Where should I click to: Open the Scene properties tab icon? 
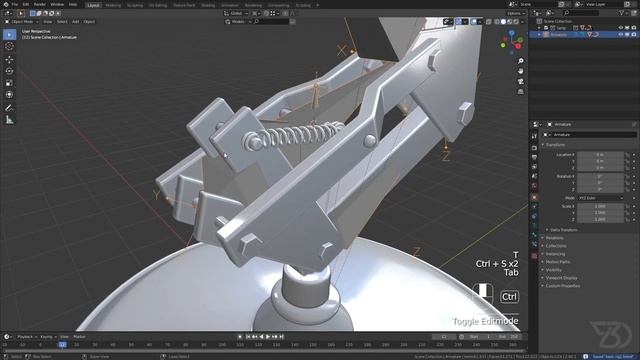pos(534,176)
